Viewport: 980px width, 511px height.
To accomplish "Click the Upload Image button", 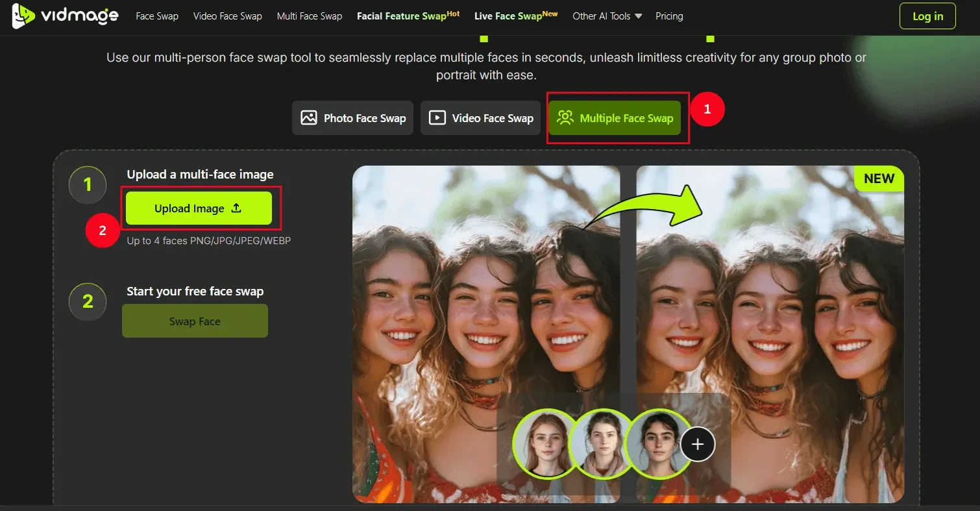I will (199, 208).
